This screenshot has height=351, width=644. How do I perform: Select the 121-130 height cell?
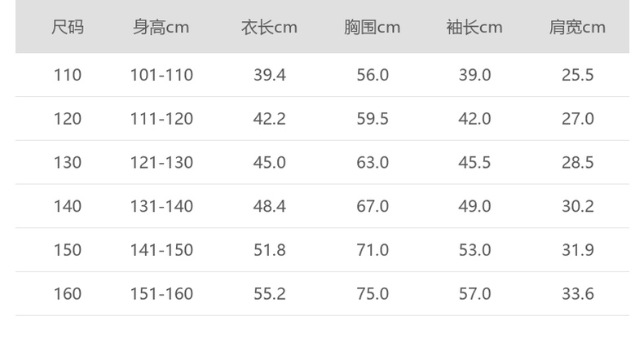(161, 163)
